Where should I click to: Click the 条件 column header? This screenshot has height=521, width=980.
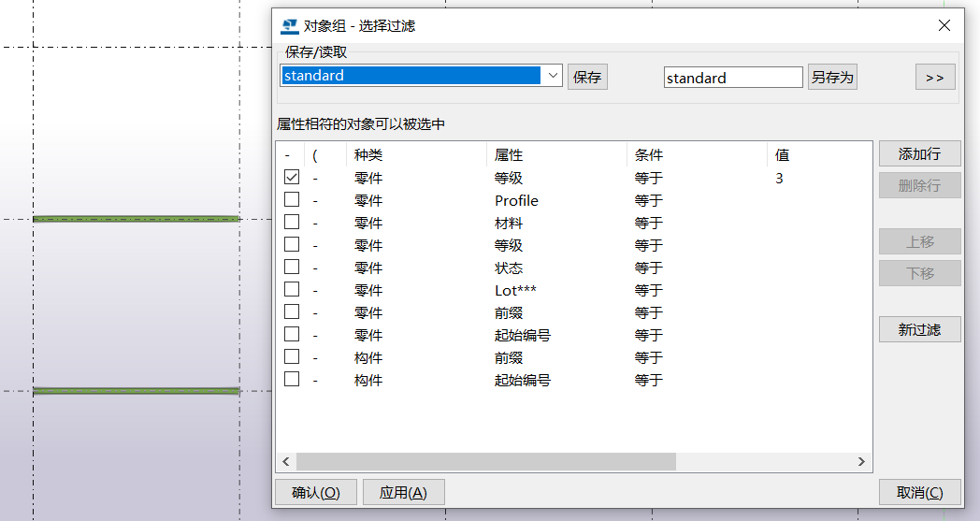pyautogui.click(x=649, y=155)
